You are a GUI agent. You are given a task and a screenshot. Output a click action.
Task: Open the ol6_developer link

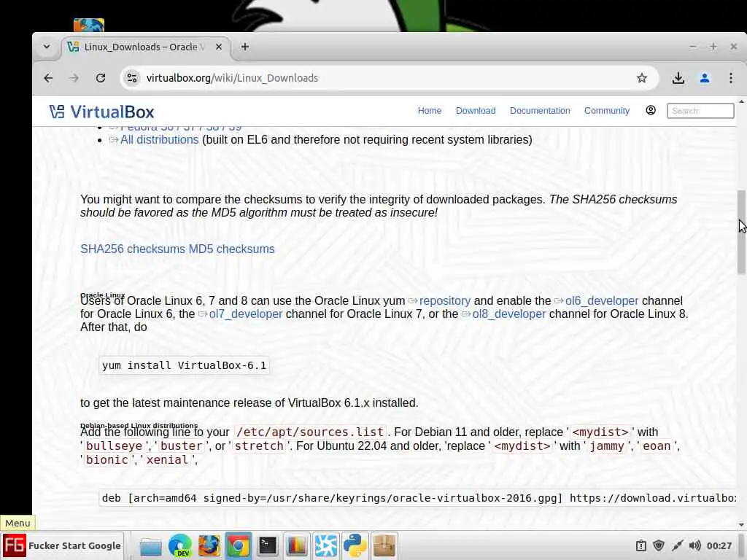pos(602,301)
